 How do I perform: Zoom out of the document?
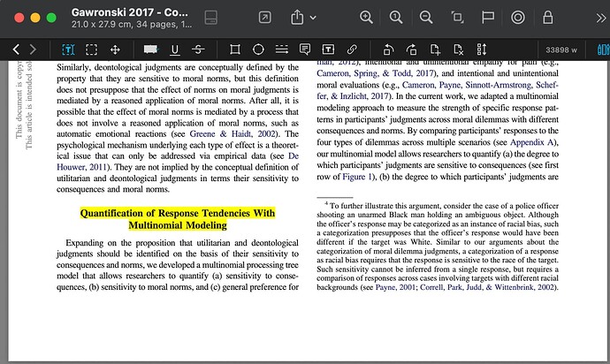coord(426,17)
